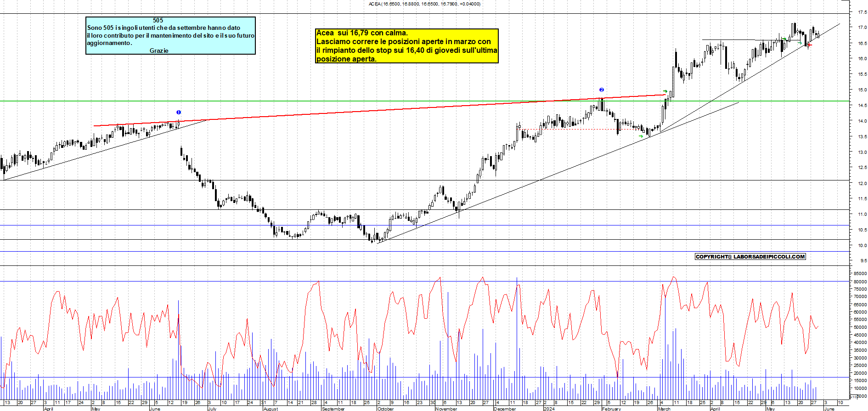Click the February month label on time axis
This screenshot has width=868, height=411.
pyautogui.click(x=612, y=409)
